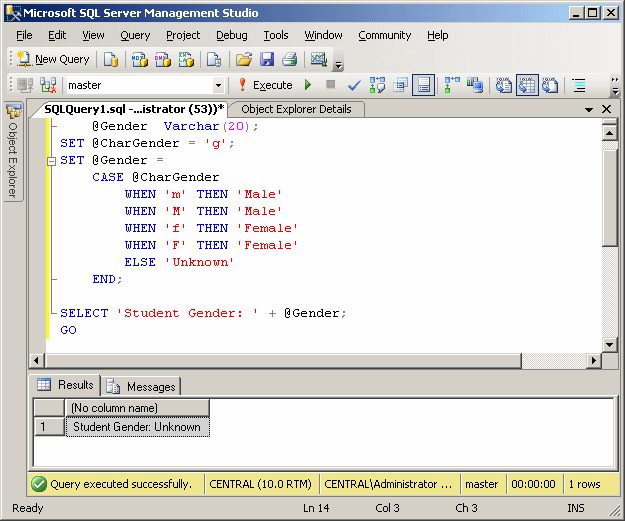Screen dimensions: 625x521
Task: Click the Database Engine Query icon beside New Query
Action: coord(111,60)
